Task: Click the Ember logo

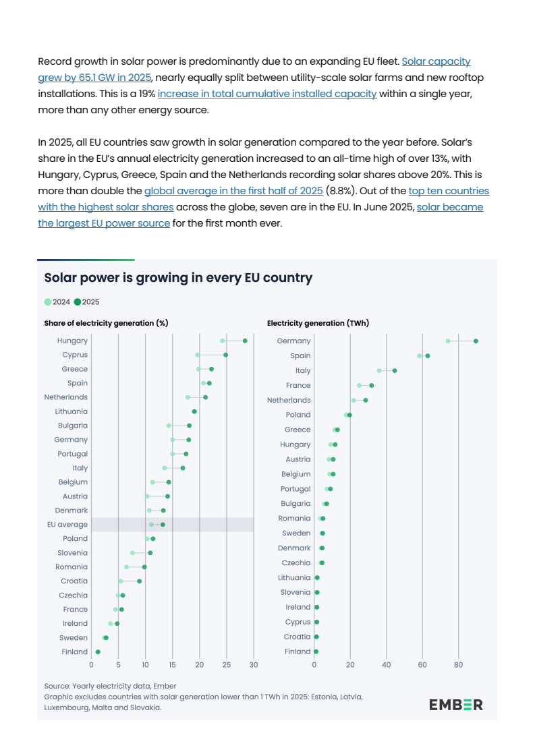Action: point(456,705)
